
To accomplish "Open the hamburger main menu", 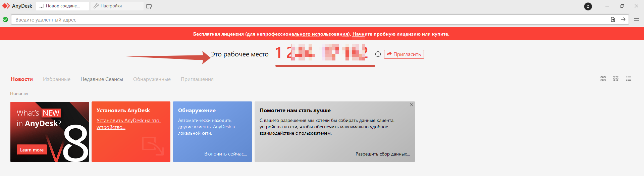I will click(637, 20).
